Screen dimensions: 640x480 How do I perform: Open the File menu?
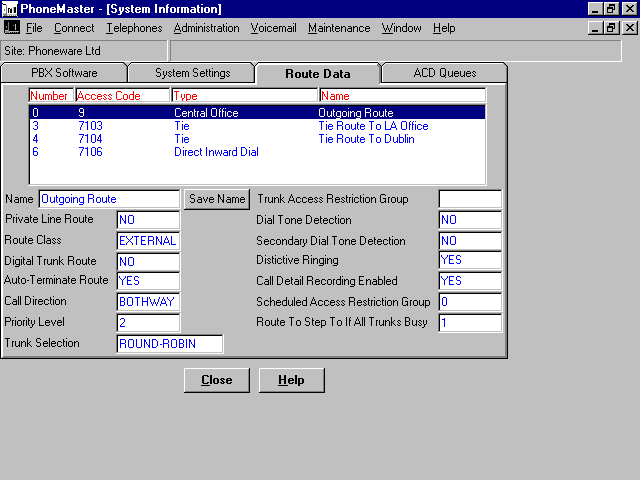[34, 28]
